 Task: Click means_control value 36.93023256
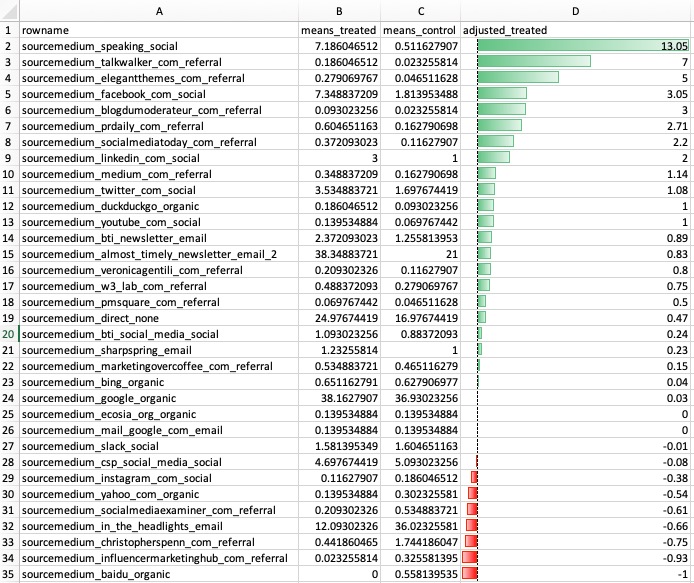tap(420, 398)
